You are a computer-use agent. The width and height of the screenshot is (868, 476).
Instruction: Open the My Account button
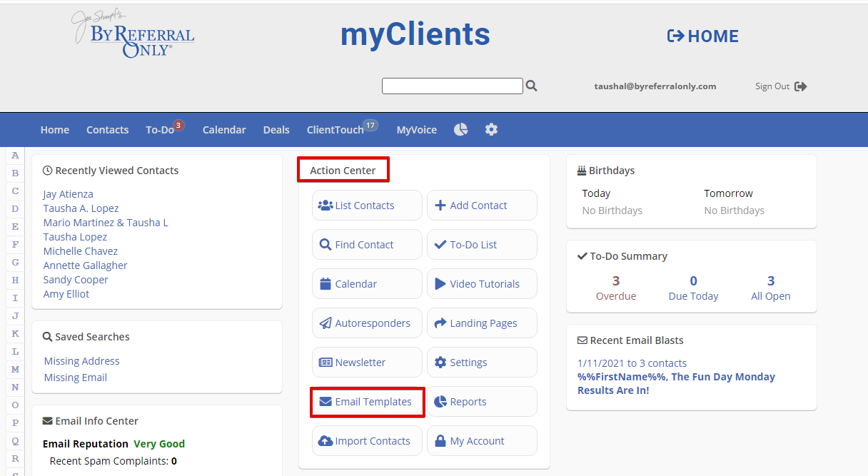click(482, 441)
